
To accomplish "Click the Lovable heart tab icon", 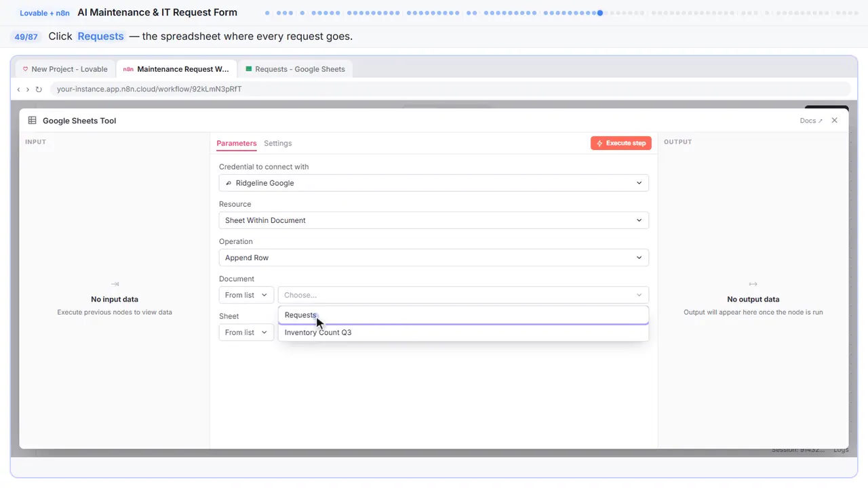I will pyautogui.click(x=26, y=69).
